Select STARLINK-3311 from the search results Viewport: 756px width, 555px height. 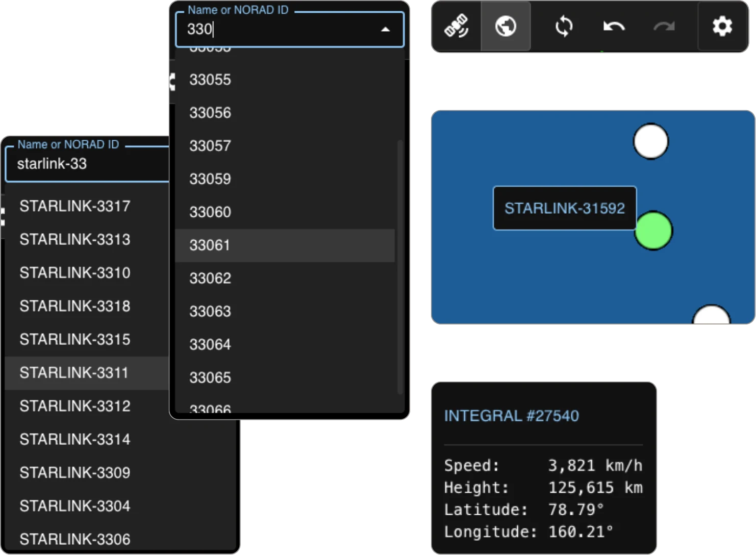74,373
